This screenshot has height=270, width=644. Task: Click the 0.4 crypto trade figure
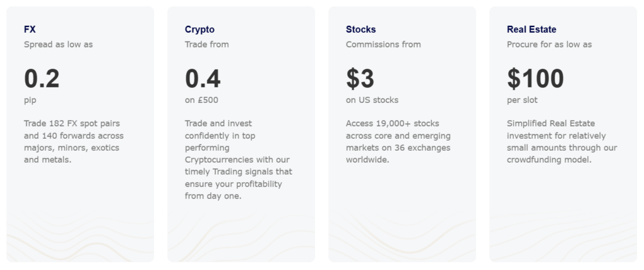(203, 78)
